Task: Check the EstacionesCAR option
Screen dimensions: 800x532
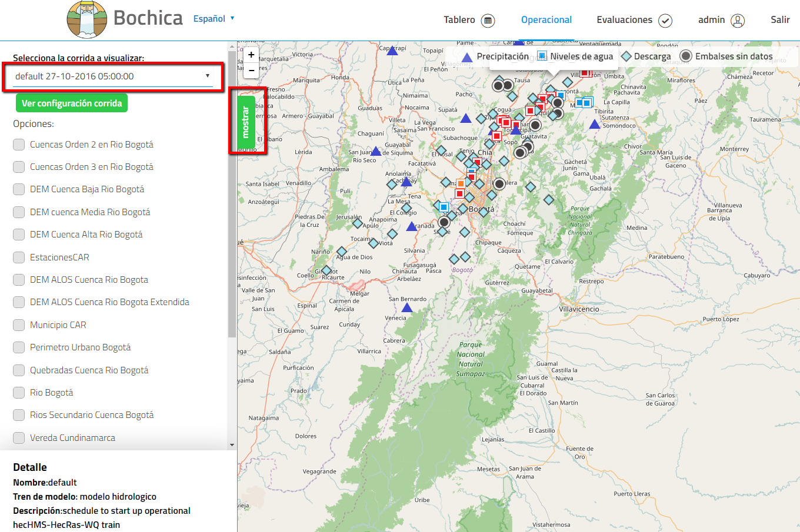Action: coord(19,257)
